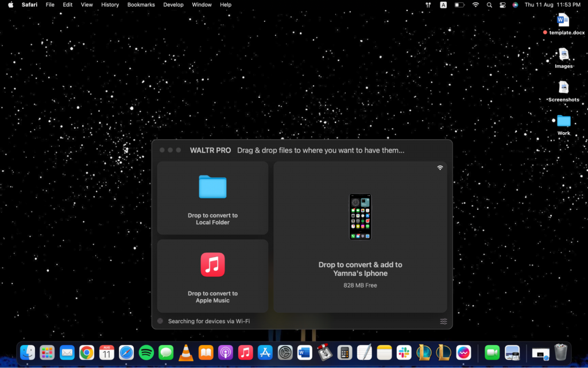Viewport: 588px width, 368px height.
Task: Open WALTR PRO settings sliders icon
Action: click(x=444, y=321)
